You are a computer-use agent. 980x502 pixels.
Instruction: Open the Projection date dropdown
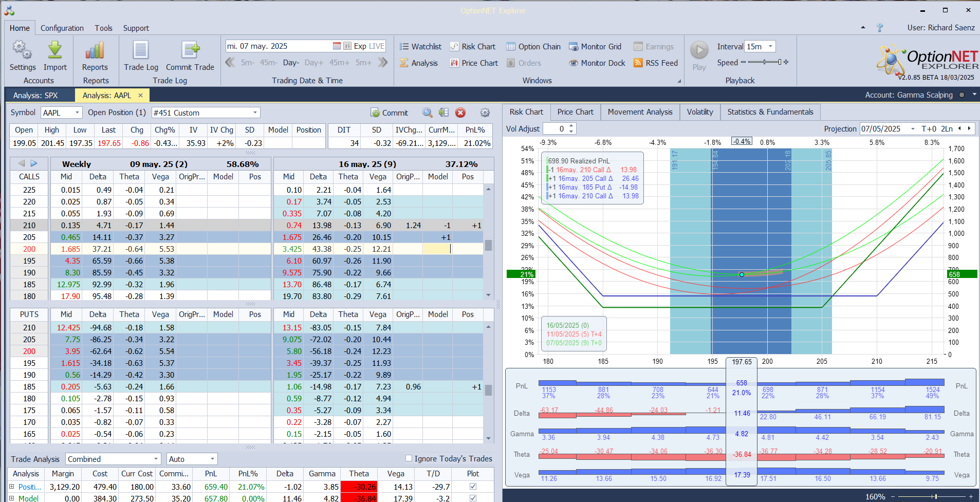pos(913,129)
